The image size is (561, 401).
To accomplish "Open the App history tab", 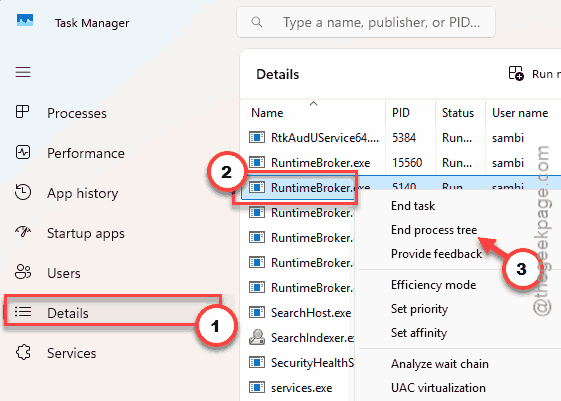I will point(82,193).
